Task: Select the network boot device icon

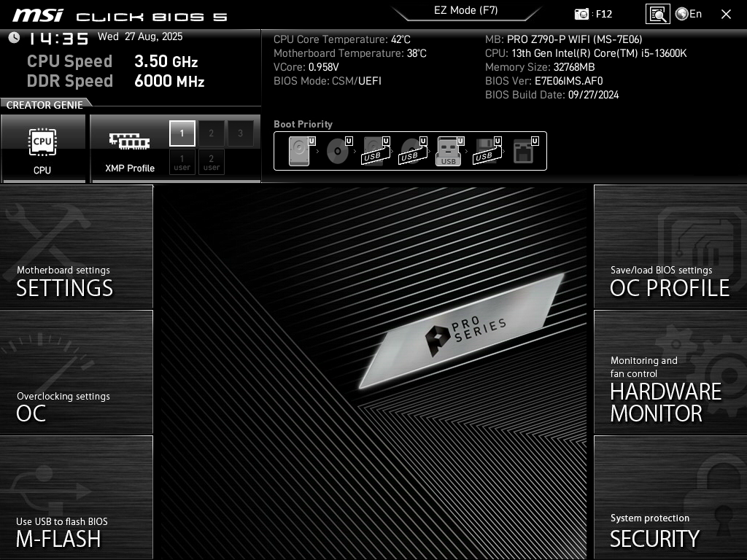Action: pos(525,151)
